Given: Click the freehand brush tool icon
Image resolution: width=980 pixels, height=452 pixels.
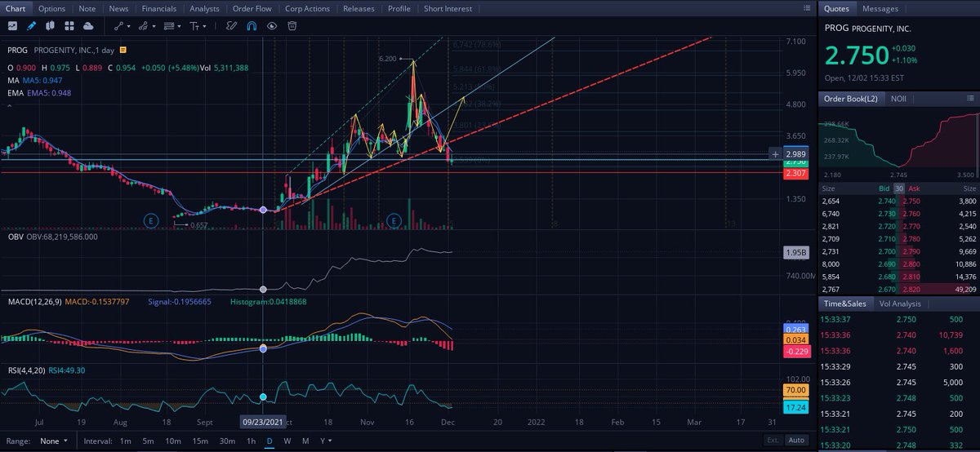Looking at the screenshot, I should [x=231, y=25].
